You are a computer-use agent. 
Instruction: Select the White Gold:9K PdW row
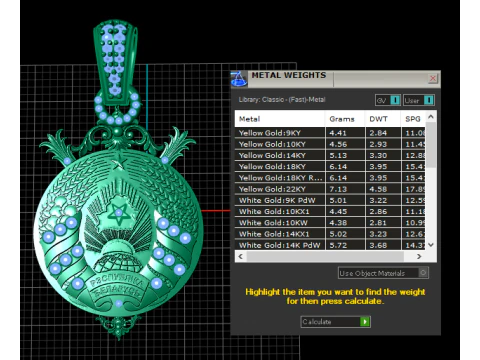pyautogui.click(x=330, y=200)
